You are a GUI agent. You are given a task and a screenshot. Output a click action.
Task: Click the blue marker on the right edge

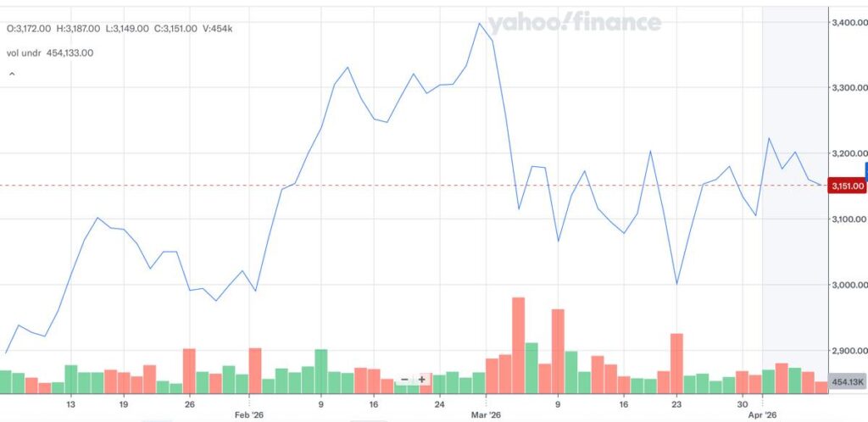tap(865, 169)
